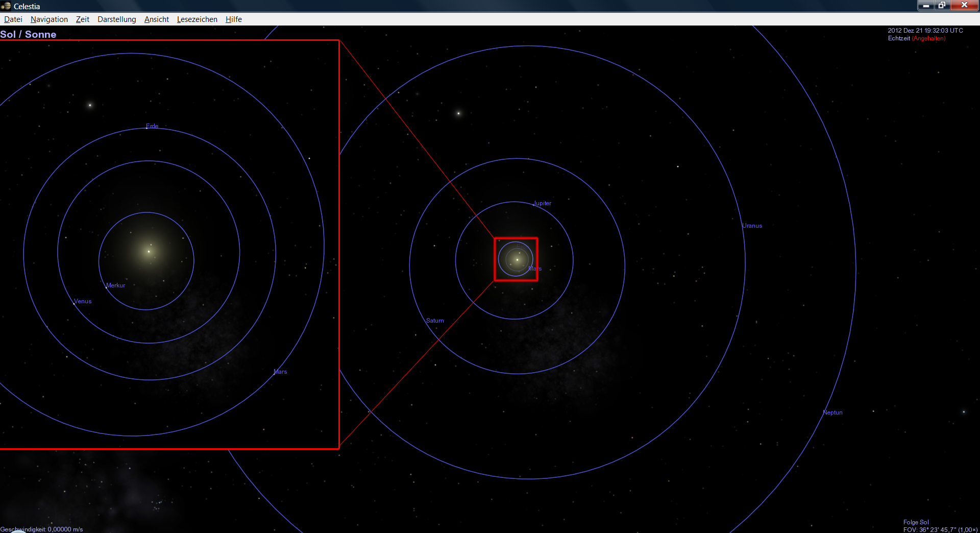Click the Sun at solar system center

[517, 260]
